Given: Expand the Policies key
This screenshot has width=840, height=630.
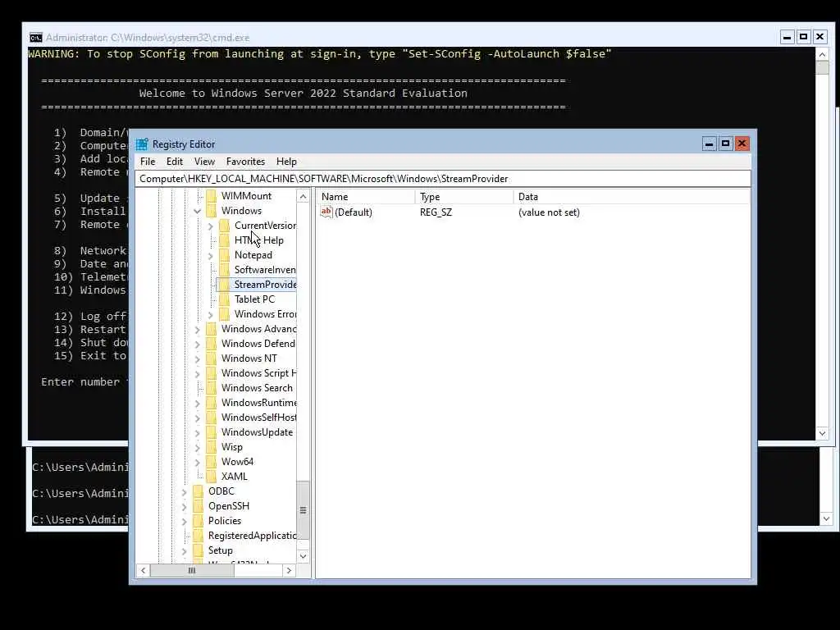Looking at the screenshot, I should (x=185, y=521).
